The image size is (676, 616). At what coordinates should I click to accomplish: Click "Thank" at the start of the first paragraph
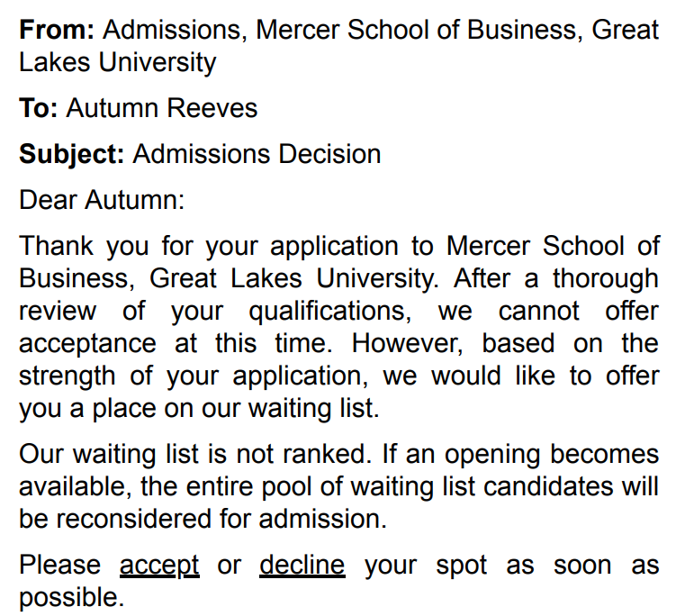pos(56,246)
